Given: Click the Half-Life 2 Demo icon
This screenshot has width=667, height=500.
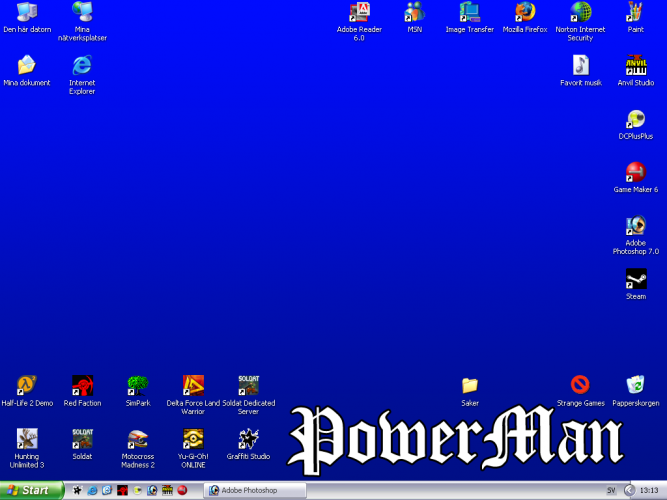Looking at the screenshot, I should [27, 385].
